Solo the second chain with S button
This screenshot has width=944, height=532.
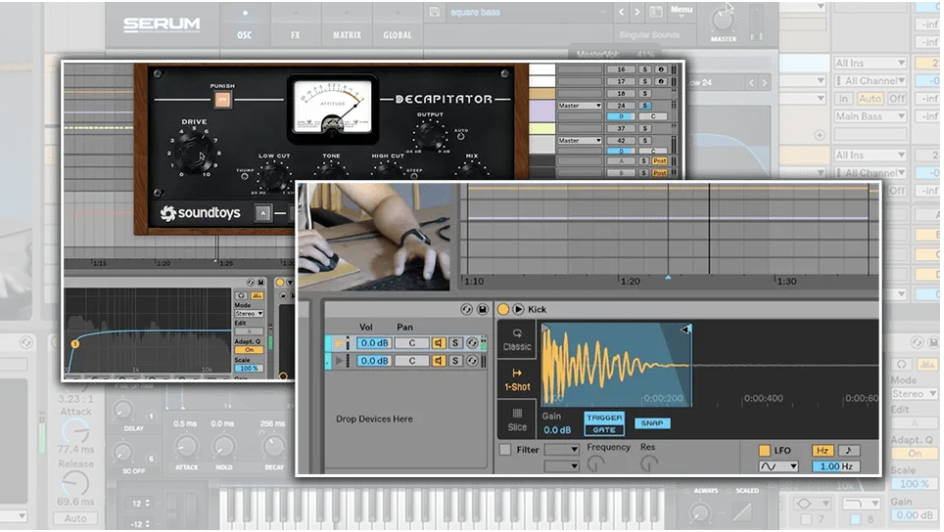tap(455, 361)
